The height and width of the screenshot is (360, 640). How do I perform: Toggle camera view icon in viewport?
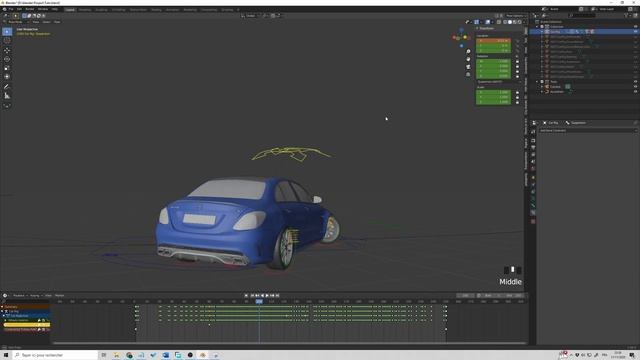coord(468,67)
